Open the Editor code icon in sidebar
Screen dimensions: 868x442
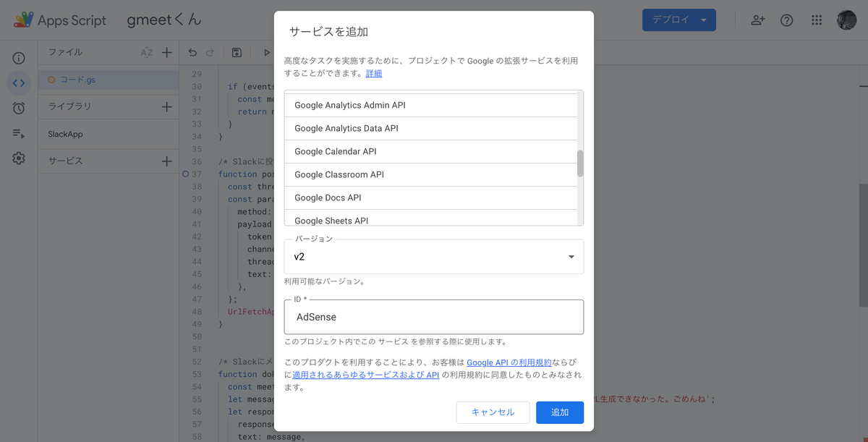point(19,83)
